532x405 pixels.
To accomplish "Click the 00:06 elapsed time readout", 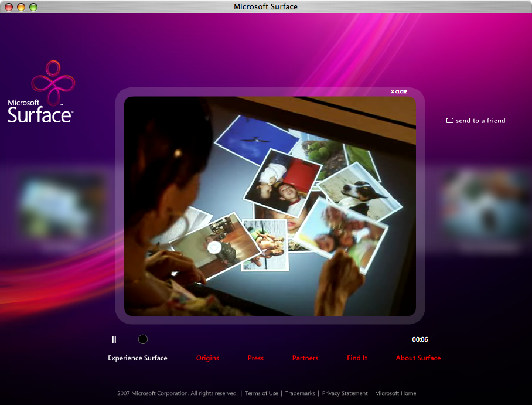I will click(420, 339).
